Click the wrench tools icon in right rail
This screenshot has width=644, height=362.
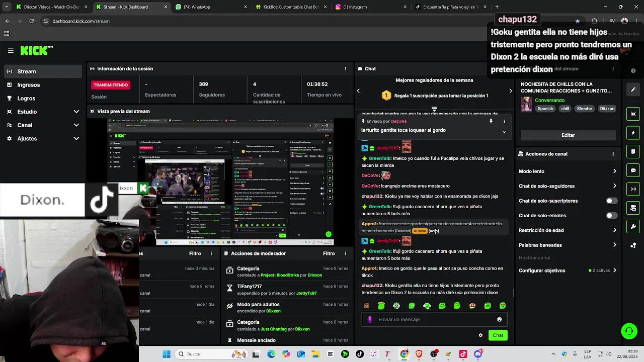[x=633, y=226]
